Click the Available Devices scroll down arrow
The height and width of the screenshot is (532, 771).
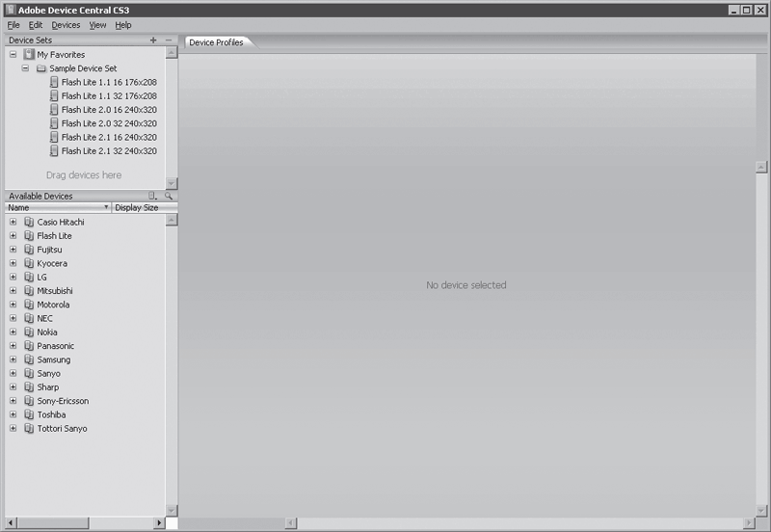(x=172, y=511)
